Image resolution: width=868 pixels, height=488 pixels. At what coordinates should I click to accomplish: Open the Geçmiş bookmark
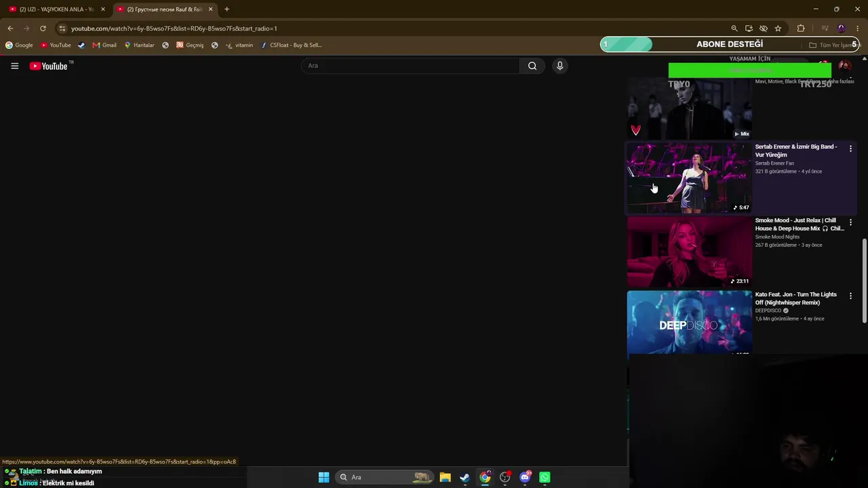tap(190, 45)
